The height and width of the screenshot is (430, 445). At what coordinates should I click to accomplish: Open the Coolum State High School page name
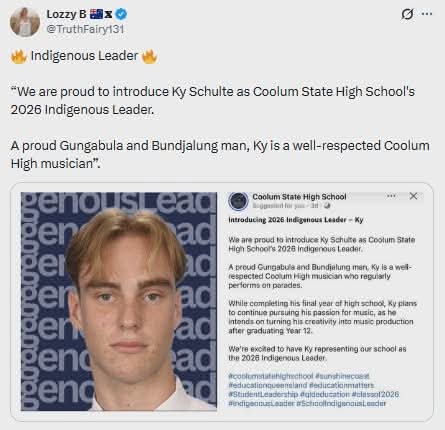point(299,197)
